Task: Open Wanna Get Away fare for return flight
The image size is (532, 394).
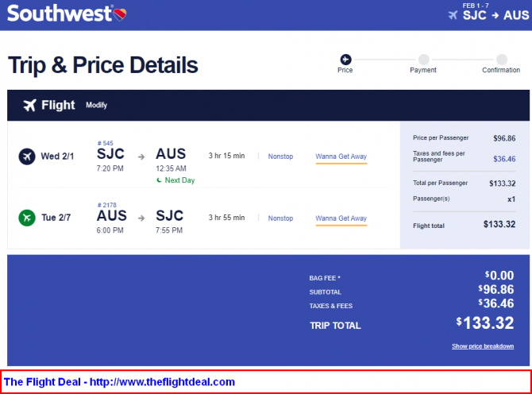Action: [x=341, y=218]
